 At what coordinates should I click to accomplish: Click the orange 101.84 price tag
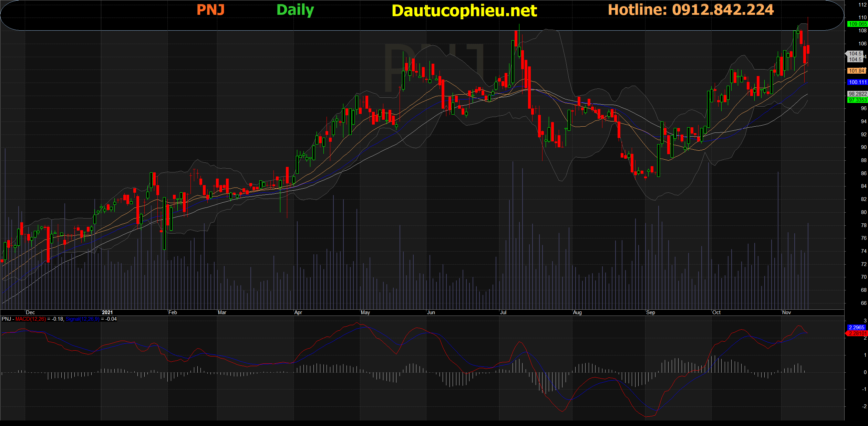click(x=856, y=71)
